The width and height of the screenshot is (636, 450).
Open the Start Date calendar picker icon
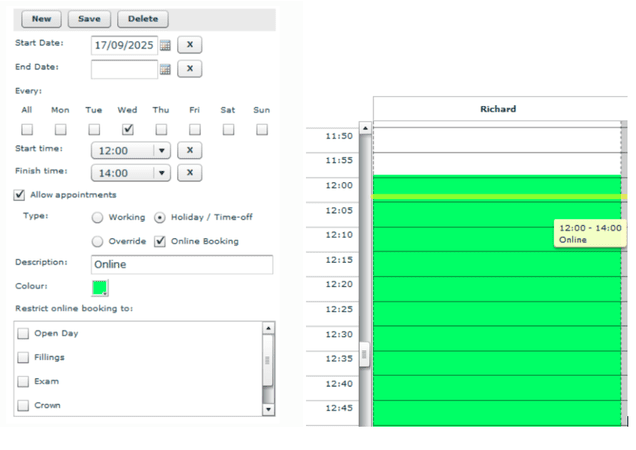(166, 45)
